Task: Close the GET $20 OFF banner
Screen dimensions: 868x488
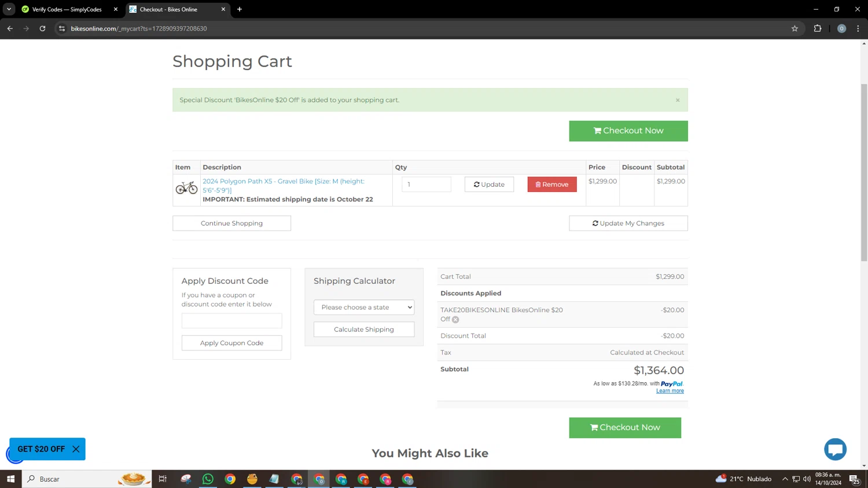Action: tap(76, 449)
